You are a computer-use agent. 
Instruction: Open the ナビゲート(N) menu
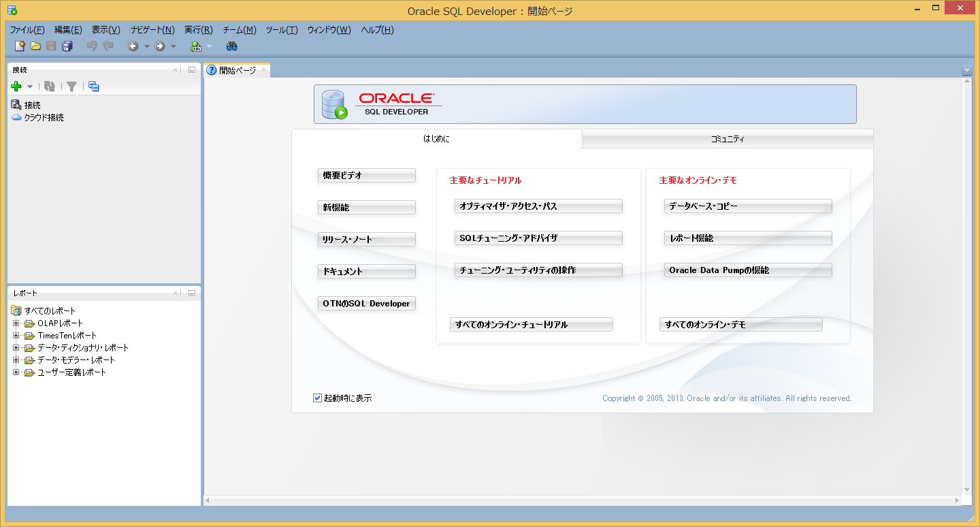tap(152, 30)
